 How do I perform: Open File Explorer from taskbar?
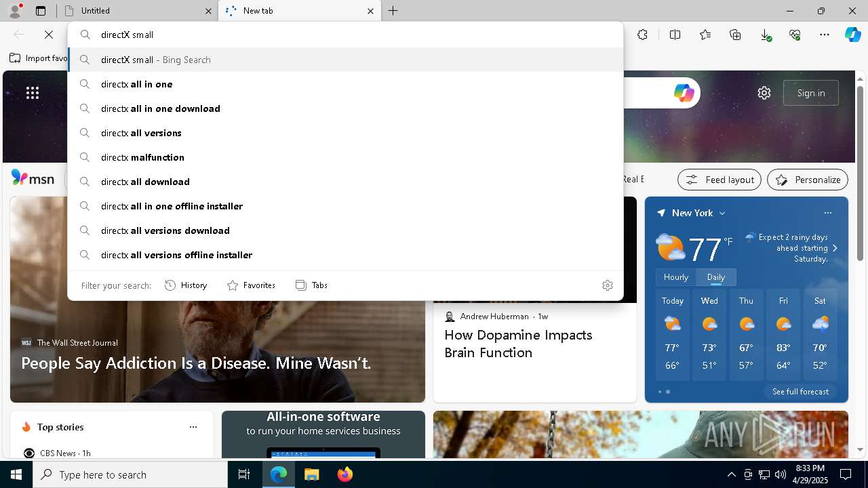[x=311, y=474]
